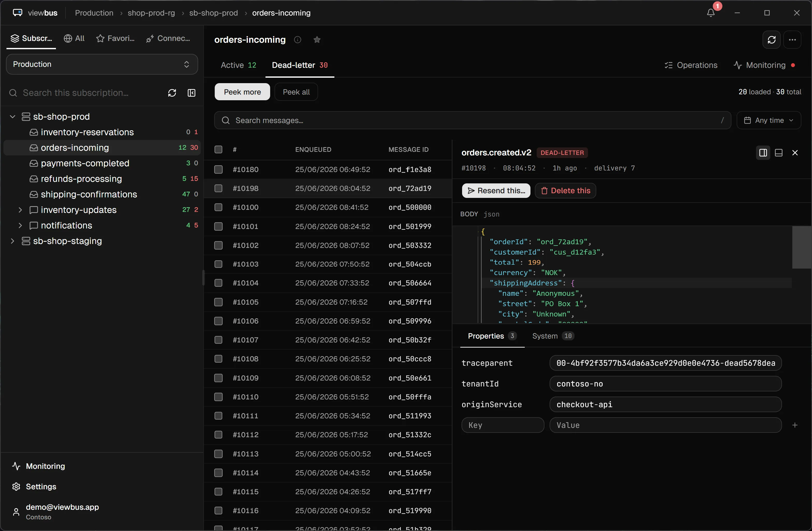
Task: Open the more options ellipsis menu
Action: (792, 40)
